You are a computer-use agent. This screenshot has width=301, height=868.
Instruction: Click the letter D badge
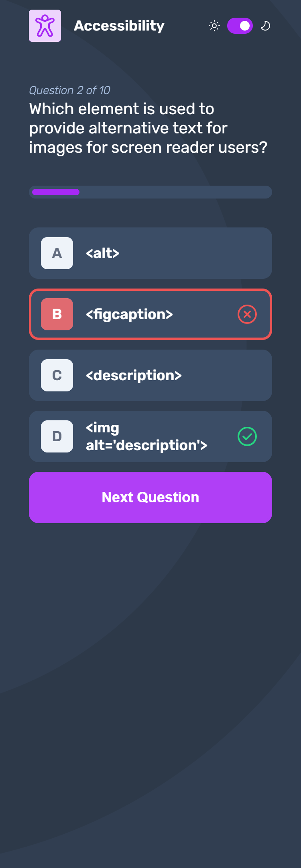[x=57, y=436]
